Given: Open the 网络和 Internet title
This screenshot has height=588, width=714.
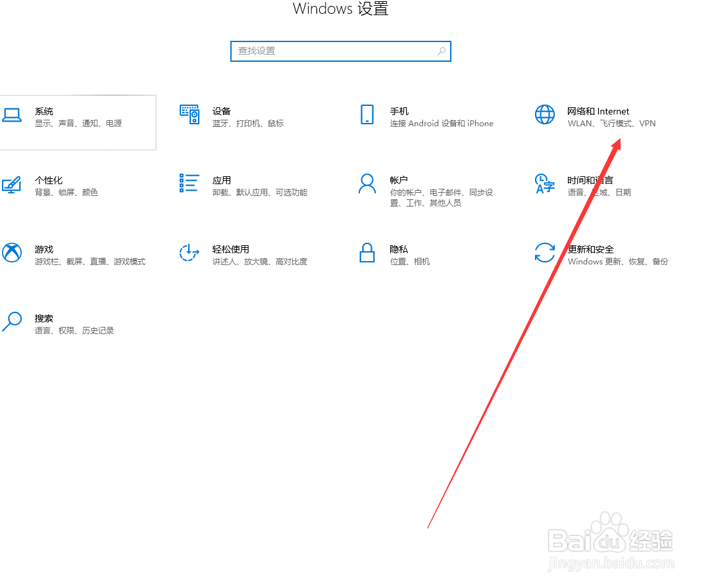Looking at the screenshot, I should pyautogui.click(x=598, y=111).
